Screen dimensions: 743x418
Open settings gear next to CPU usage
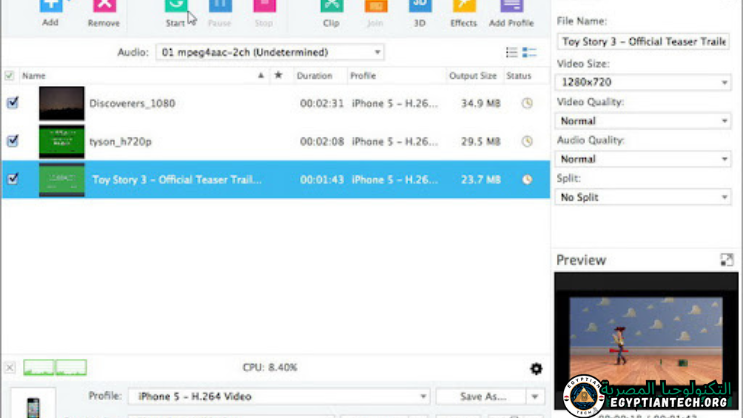pos(536,369)
